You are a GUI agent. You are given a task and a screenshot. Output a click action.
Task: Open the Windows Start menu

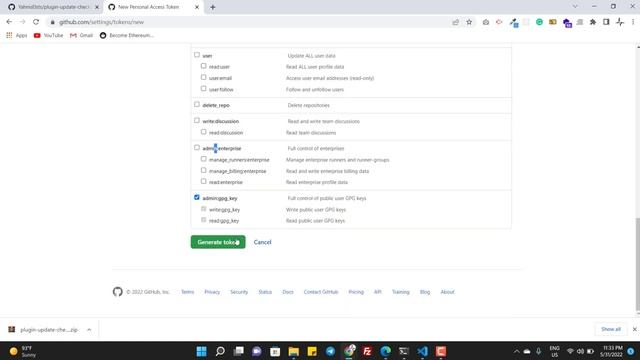tap(202, 351)
